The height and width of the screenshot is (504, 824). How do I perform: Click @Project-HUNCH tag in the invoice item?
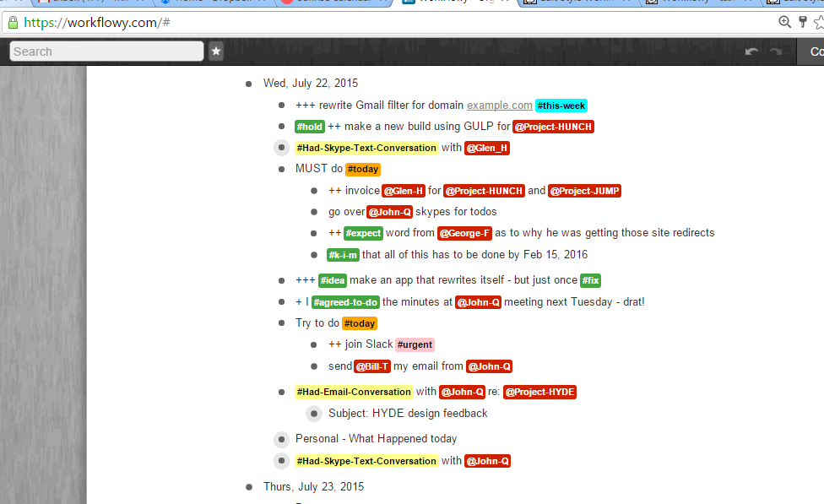pyautogui.click(x=484, y=192)
